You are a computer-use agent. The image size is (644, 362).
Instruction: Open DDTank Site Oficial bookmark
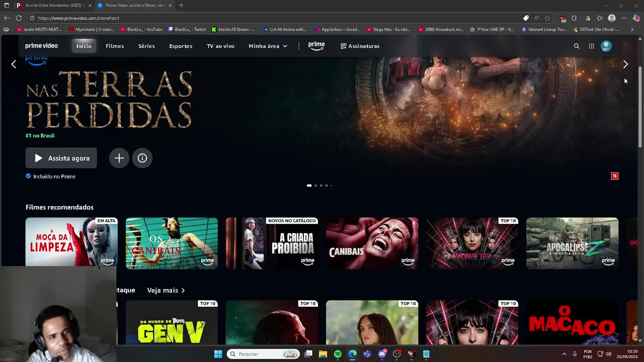coord(596,29)
